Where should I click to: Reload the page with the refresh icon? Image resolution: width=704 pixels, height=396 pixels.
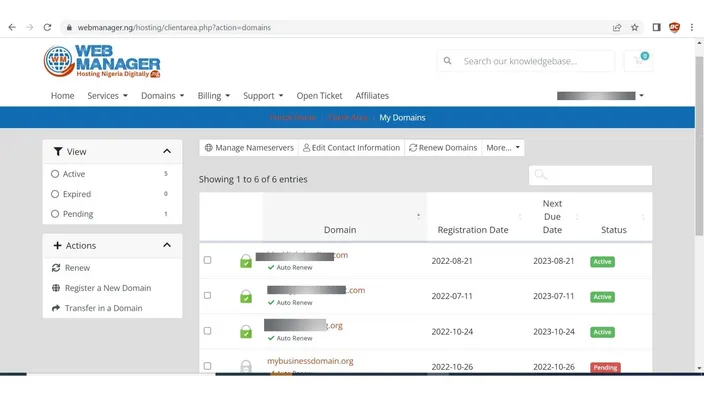(47, 27)
